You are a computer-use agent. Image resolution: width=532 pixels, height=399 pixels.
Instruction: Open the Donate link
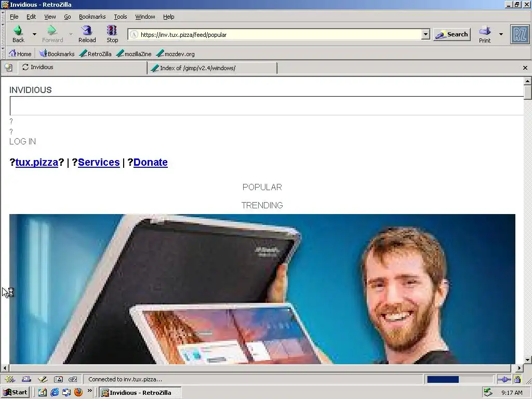click(150, 162)
